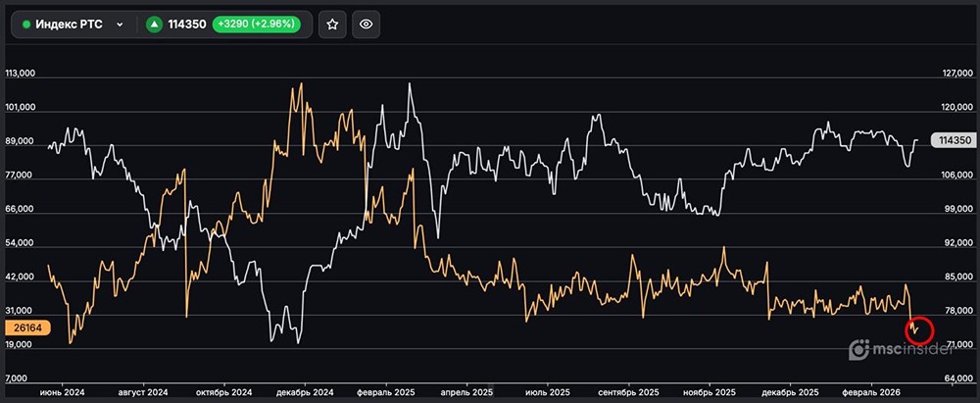
Task: Click the green status dot beside Индекс РТС
Action: coord(26,25)
